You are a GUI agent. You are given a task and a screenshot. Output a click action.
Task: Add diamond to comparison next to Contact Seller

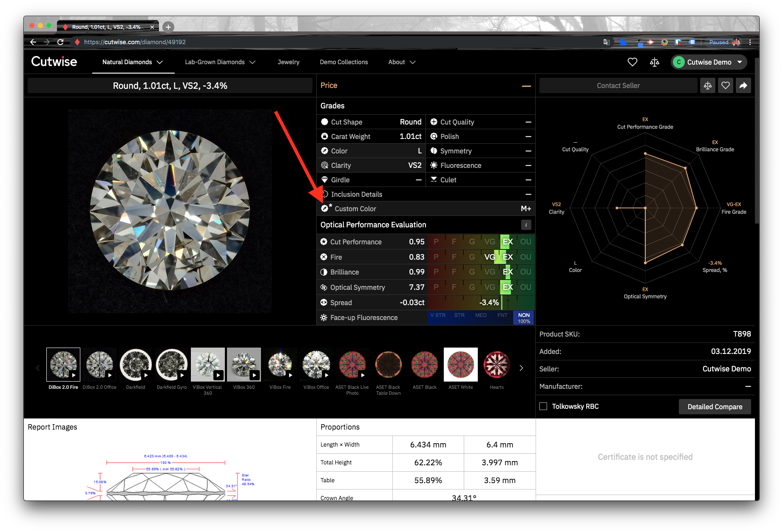coord(708,85)
